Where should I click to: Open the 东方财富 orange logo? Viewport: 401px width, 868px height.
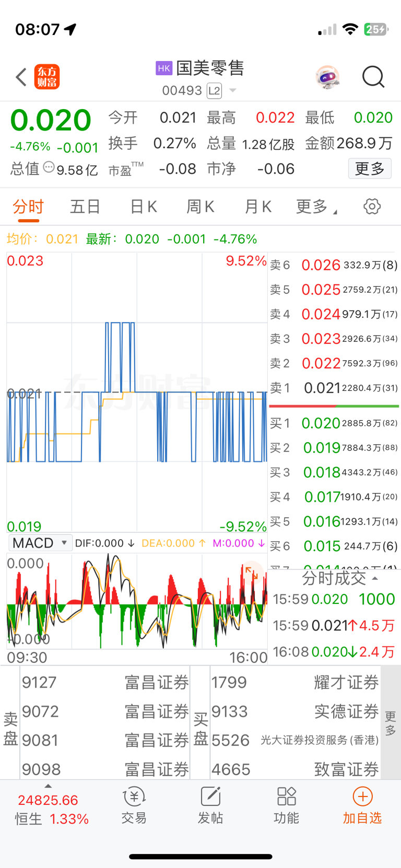(47, 77)
